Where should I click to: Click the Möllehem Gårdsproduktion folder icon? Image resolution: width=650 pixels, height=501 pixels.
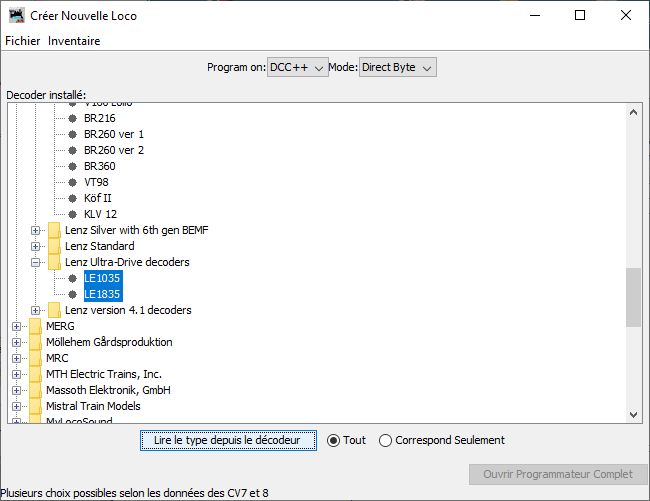[x=35, y=342]
